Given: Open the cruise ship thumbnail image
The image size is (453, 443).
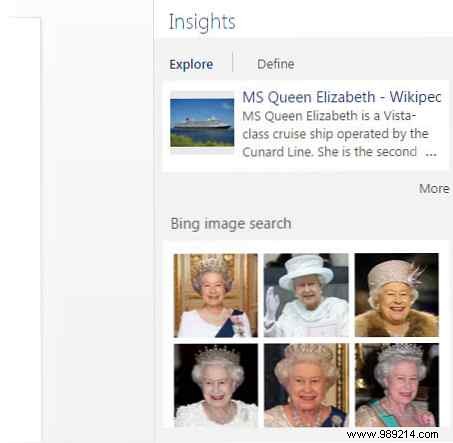Looking at the screenshot, I should 202,123.
